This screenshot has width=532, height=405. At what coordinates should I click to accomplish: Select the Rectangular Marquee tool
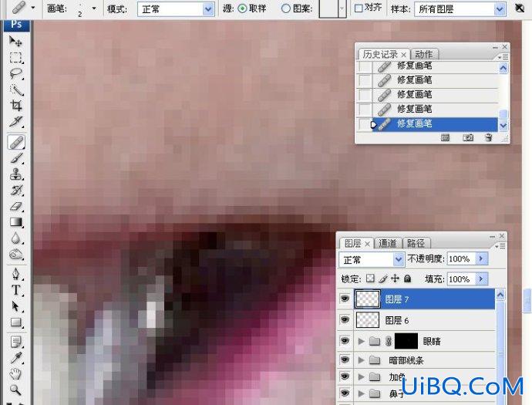(16, 57)
